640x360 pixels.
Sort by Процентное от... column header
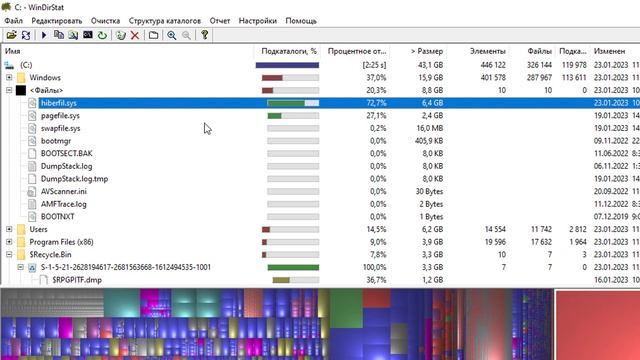[x=356, y=51]
